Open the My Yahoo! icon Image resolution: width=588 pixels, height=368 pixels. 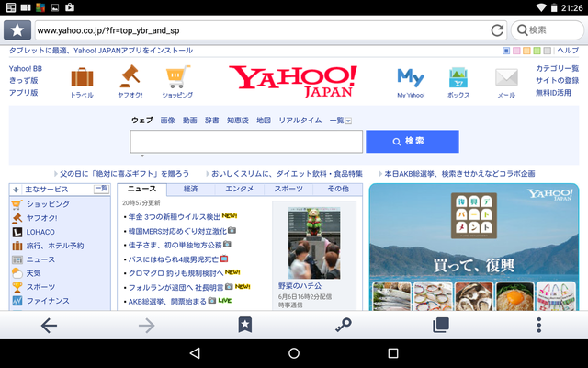411,83
